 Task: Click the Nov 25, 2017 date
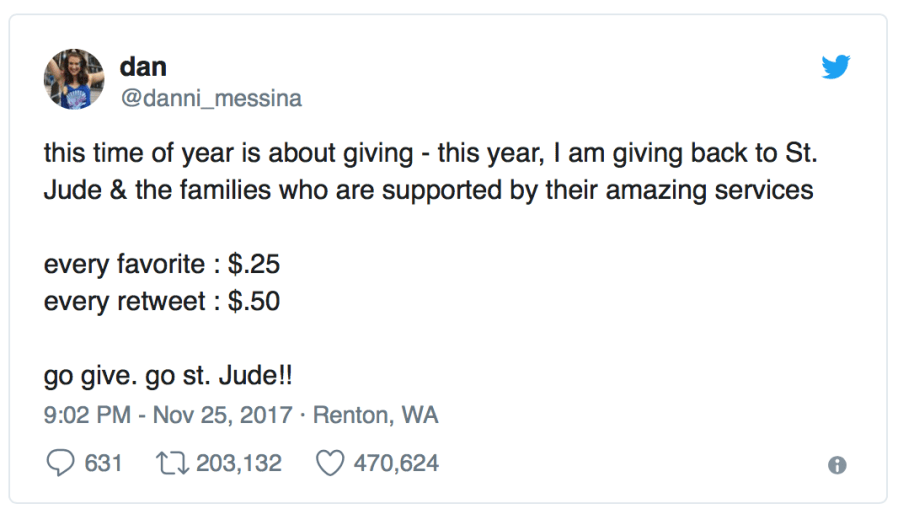click(223, 414)
